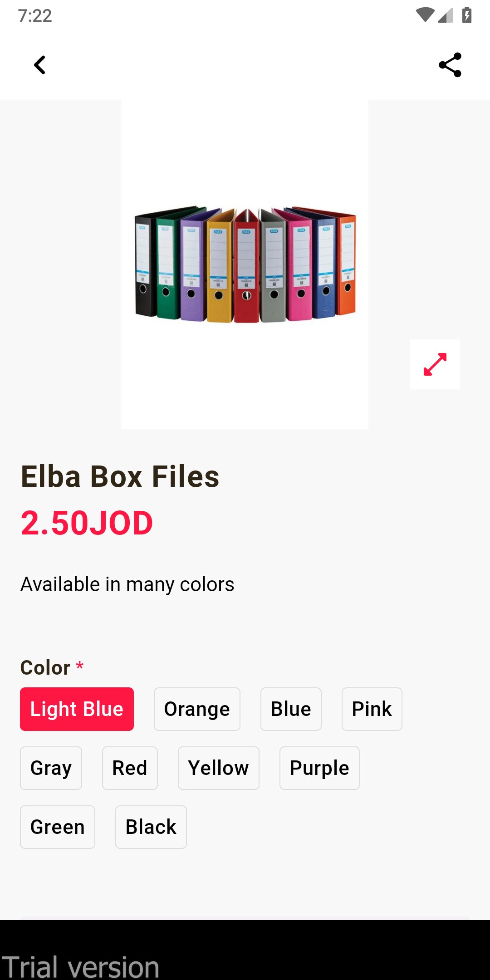
Task: Select the Red color chip
Action: click(x=130, y=768)
